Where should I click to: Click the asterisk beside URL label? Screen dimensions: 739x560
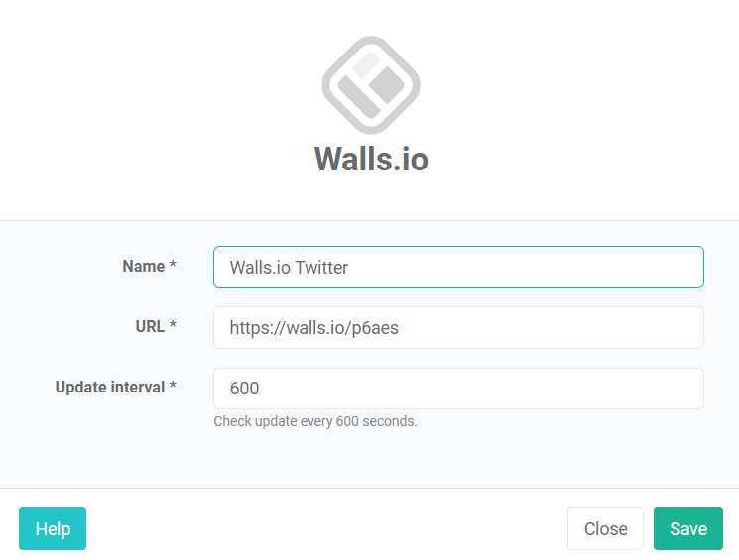coord(173,326)
